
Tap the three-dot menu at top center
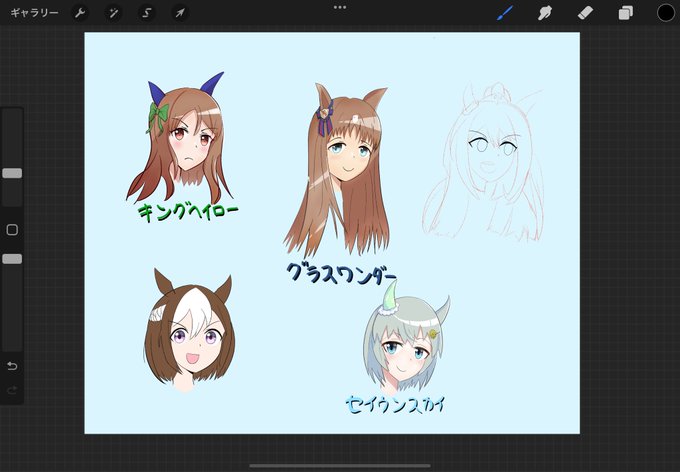pos(340,7)
